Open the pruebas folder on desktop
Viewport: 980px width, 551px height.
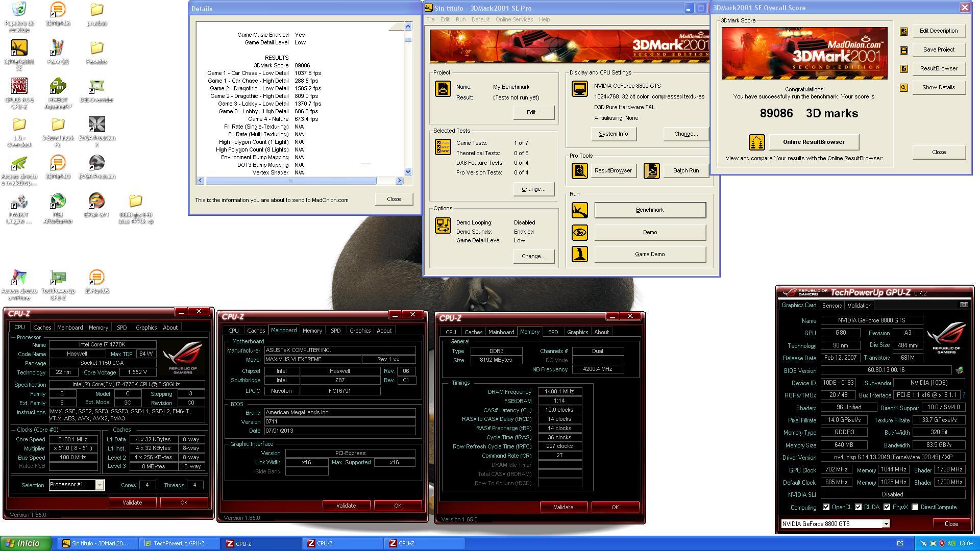[96, 13]
